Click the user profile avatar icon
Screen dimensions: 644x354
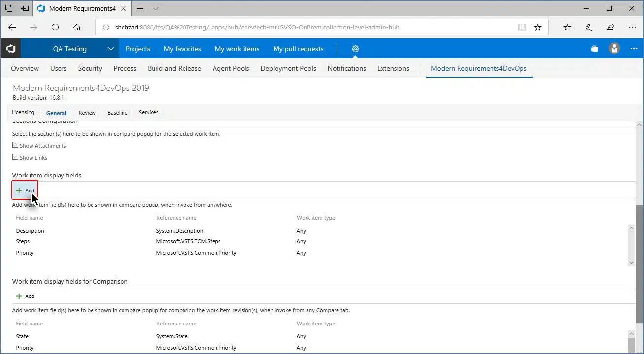(614, 49)
